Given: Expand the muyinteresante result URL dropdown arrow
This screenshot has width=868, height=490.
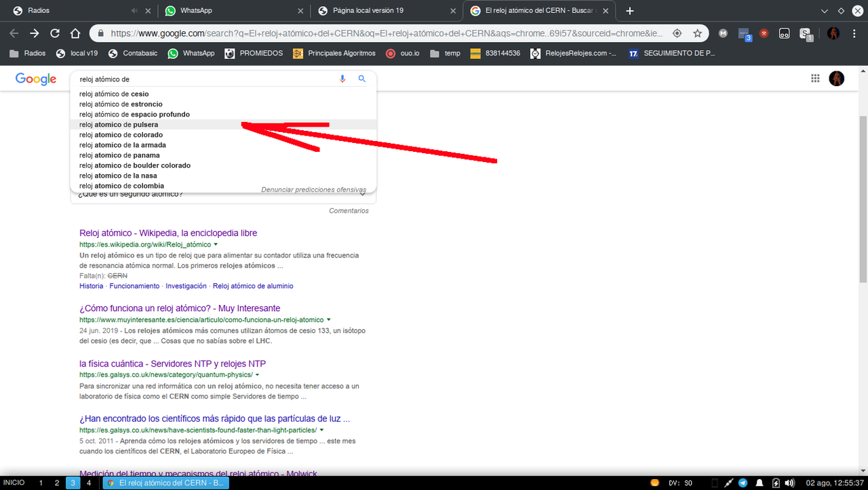Looking at the screenshot, I should click(x=329, y=319).
